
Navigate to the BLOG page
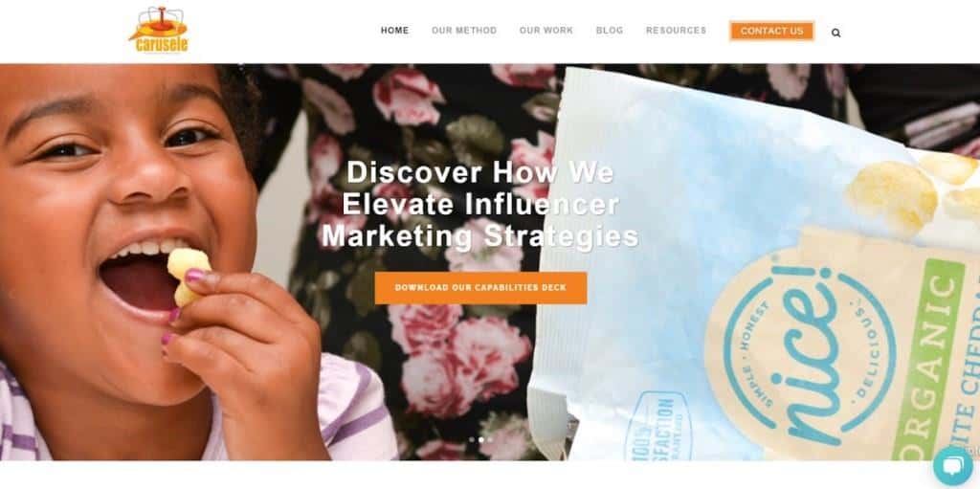(610, 31)
